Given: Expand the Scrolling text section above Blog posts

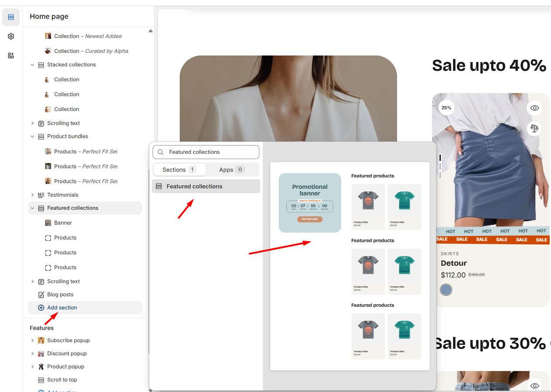Looking at the screenshot, I should pyautogui.click(x=32, y=281).
